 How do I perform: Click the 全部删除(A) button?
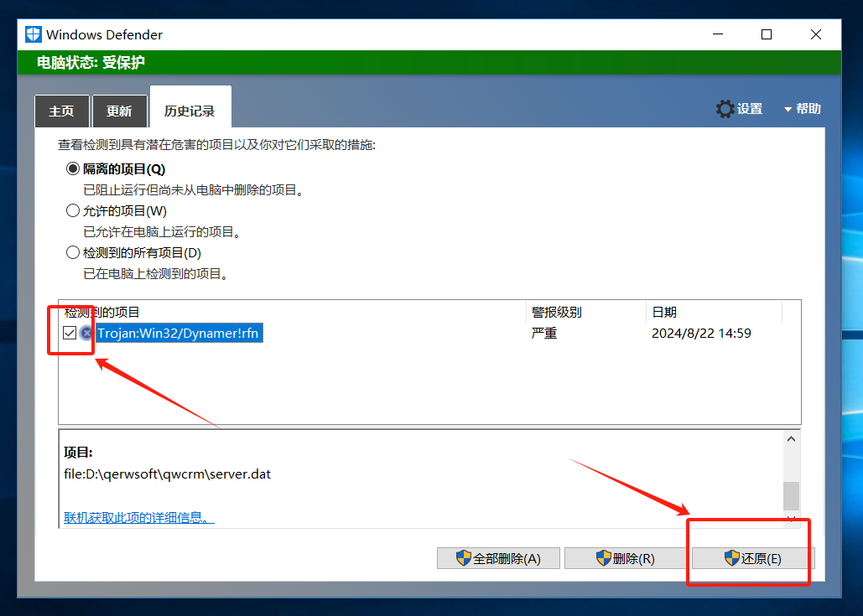(x=498, y=558)
